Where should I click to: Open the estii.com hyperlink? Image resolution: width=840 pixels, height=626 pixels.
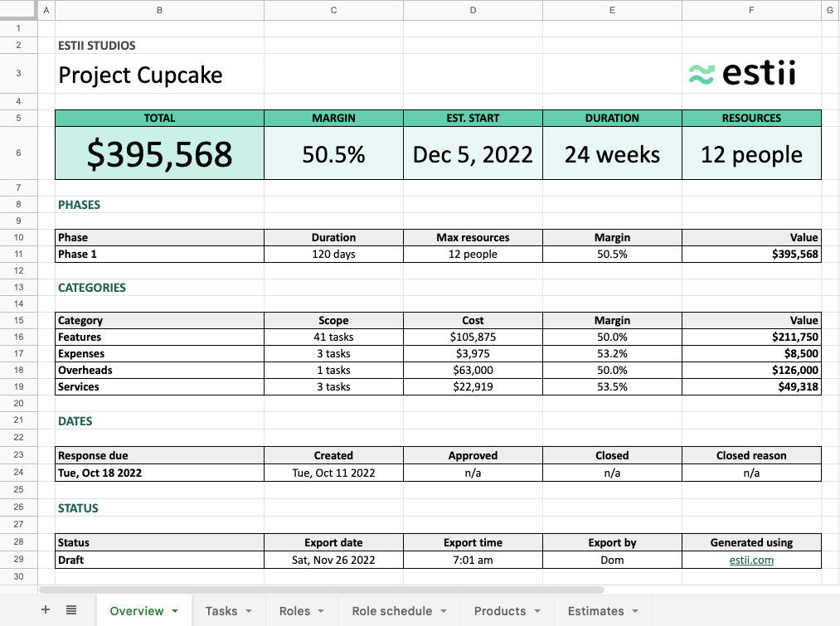coord(751,560)
